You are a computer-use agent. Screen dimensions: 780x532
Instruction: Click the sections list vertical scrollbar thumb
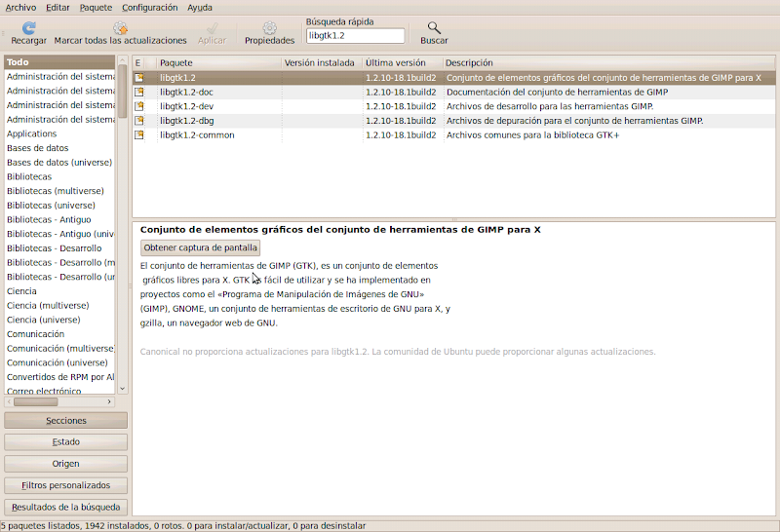click(x=123, y=91)
